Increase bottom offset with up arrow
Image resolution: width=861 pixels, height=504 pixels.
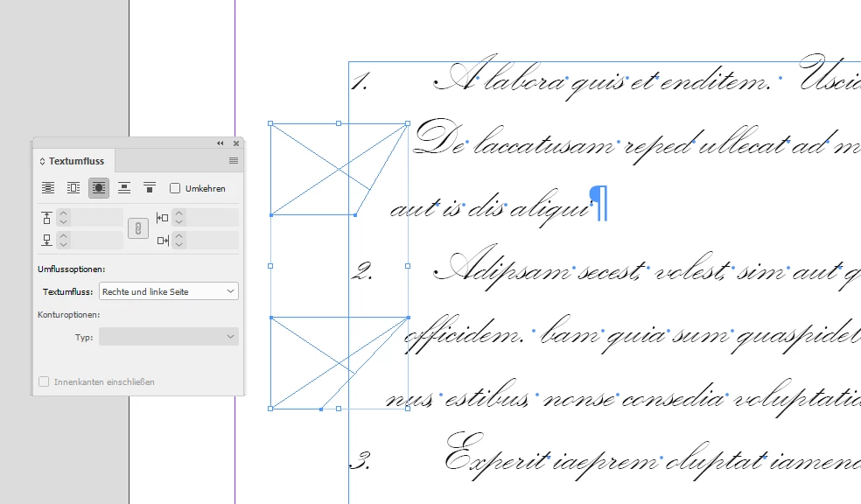tap(63, 236)
